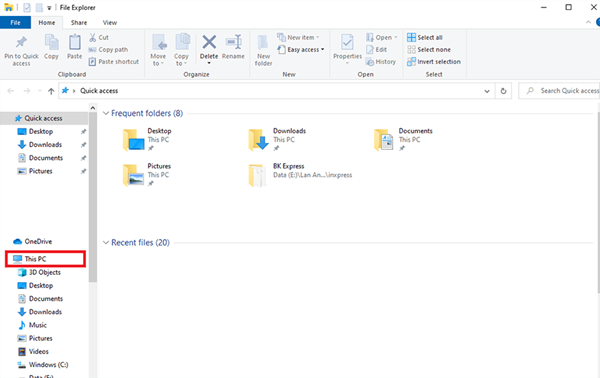The height and width of the screenshot is (378, 600).
Task: Collapse the Recent files section
Action: pos(106,243)
